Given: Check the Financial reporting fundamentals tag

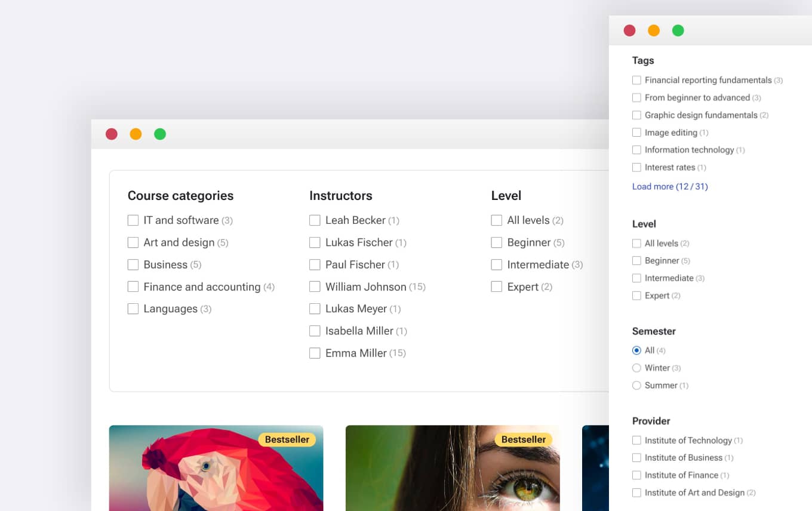Looking at the screenshot, I should click(x=636, y=80).
